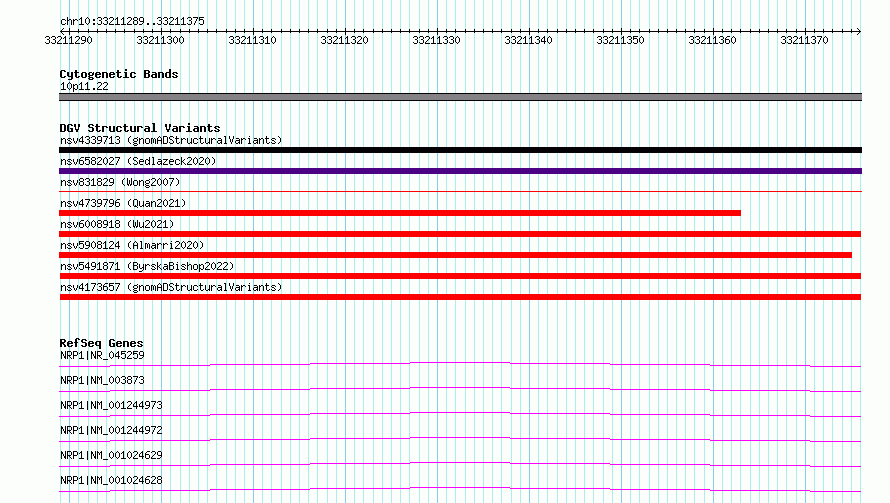The width and height of the screenshot is (890, 503).
Task: Click the ruler's left arrowhead
Action: (x=62, y=31)
